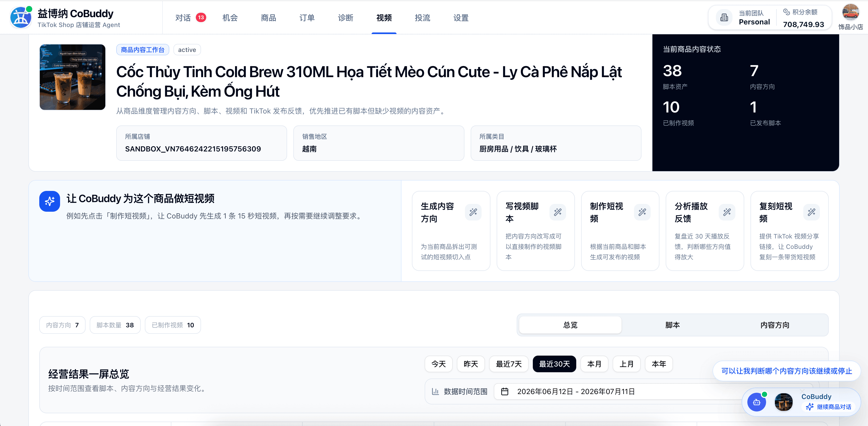The image size is (868, 426).
Task: Click the 脚本数量 38 chip
Action: (x=115, y=325)
